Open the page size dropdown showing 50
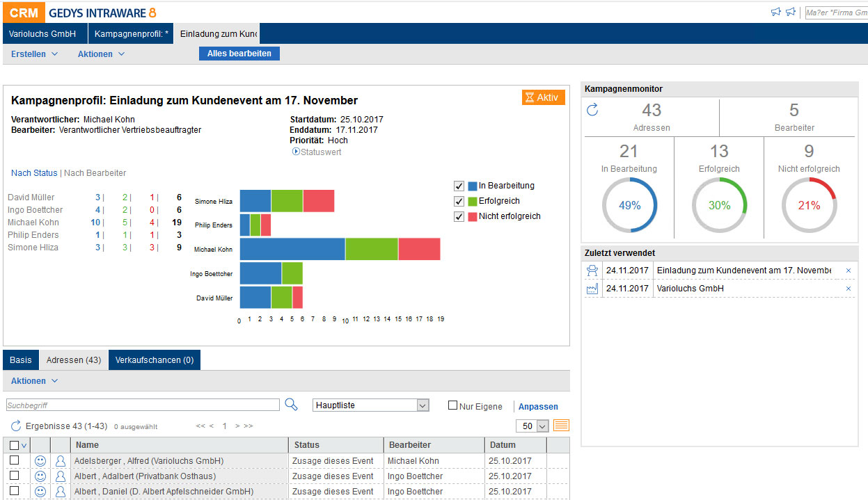The width and height of the screenshot is (868, 500). [x=542, y=426]
